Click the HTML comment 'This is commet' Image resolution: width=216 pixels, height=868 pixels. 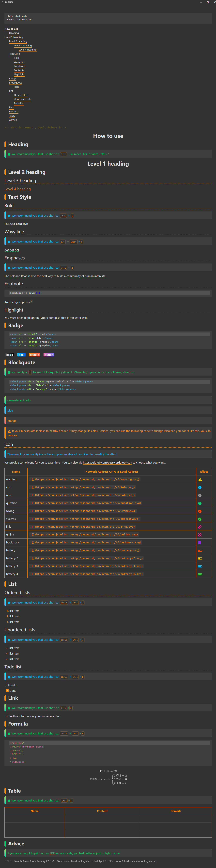[x=35, y=128]
